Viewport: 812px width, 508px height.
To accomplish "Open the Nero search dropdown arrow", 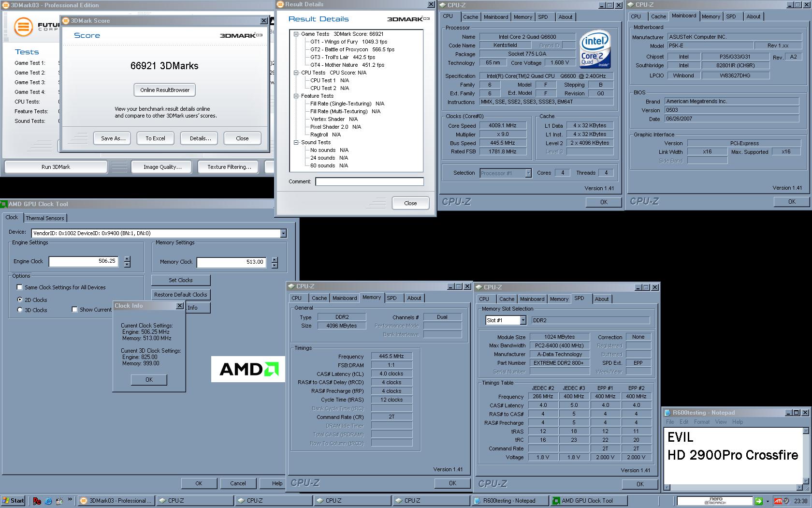I will (x=768, y=501).
